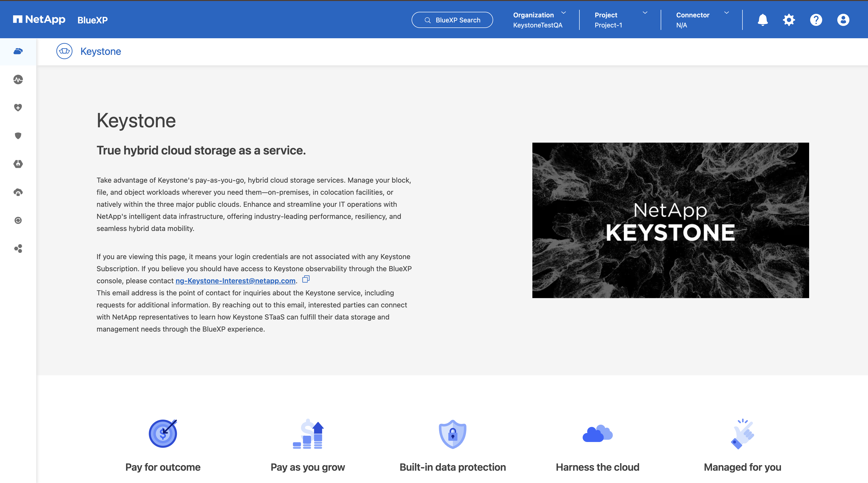The width and height of the screenshot is (868, 483).
Task: Copy the email with the copy icon
Action: pyautogui.click(x=306, y=279)
